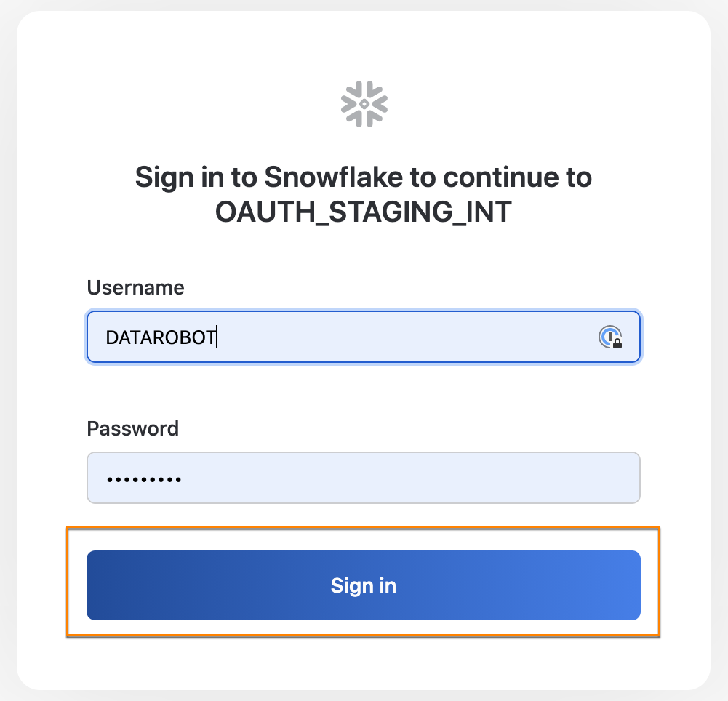Click the masked password dots
The height and width of the screenshot is (701, 728).
[143, 479]
